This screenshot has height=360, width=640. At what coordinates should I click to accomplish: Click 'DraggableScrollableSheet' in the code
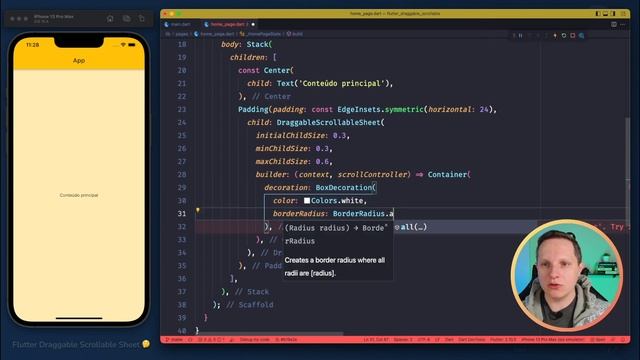pos(329,122)
